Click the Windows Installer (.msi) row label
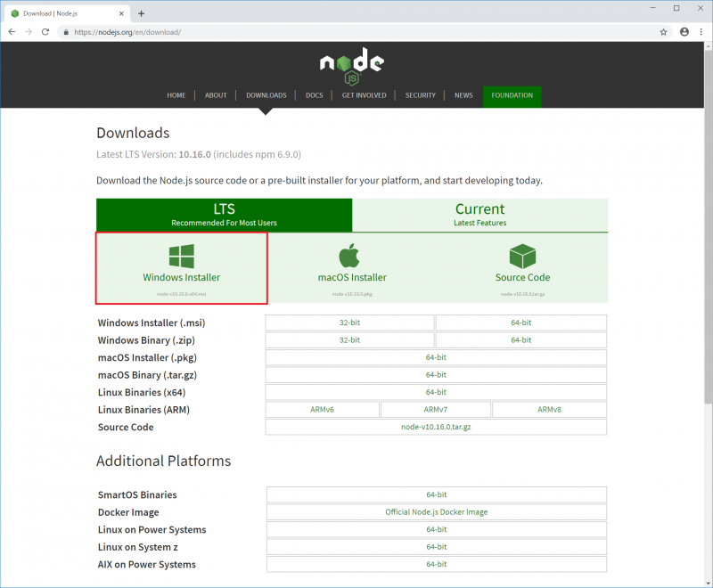The image size is (713, 588). click(152, 323)
